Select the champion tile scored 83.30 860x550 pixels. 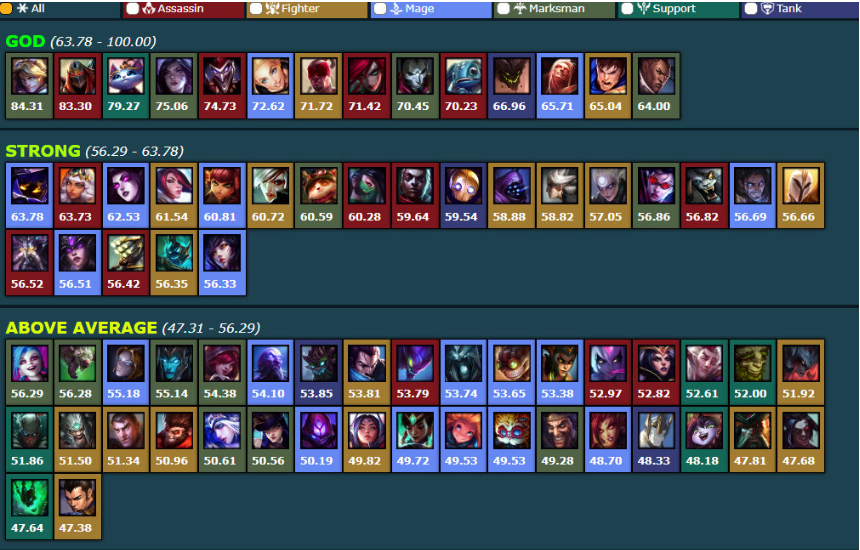[x=77, y=86]
